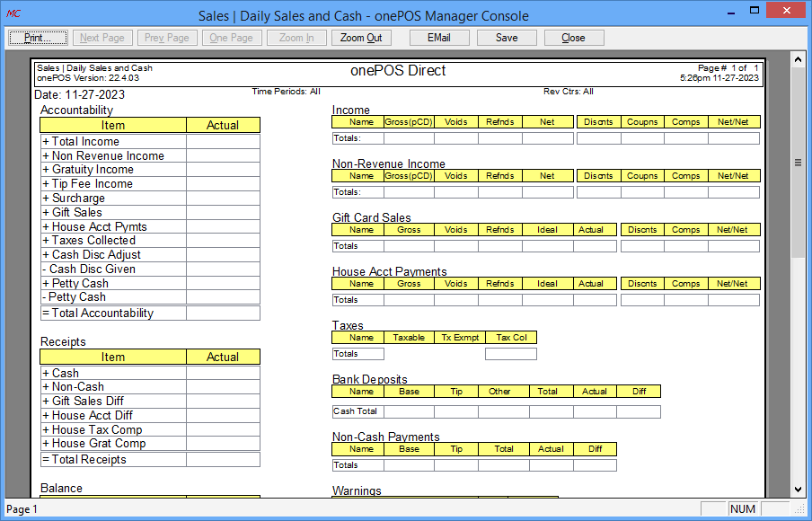
Task: Click the '- Cash Disc Given' row
Action: coord(150,269)
